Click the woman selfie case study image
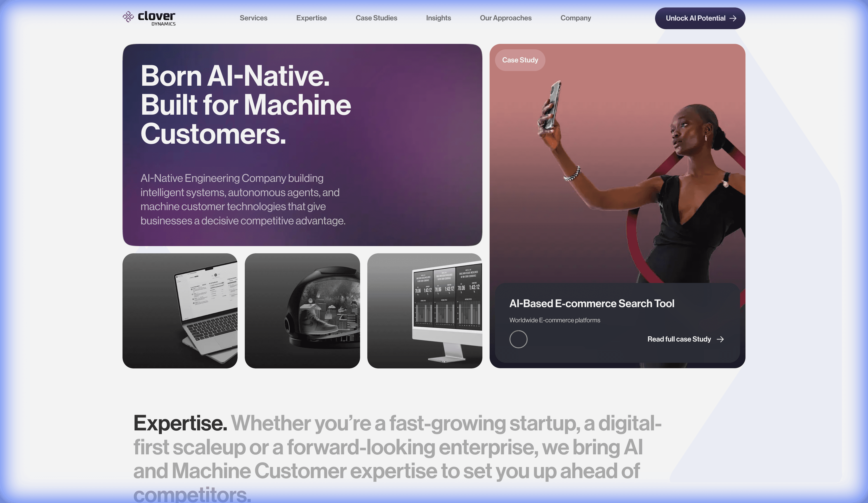 coord(617,164)
